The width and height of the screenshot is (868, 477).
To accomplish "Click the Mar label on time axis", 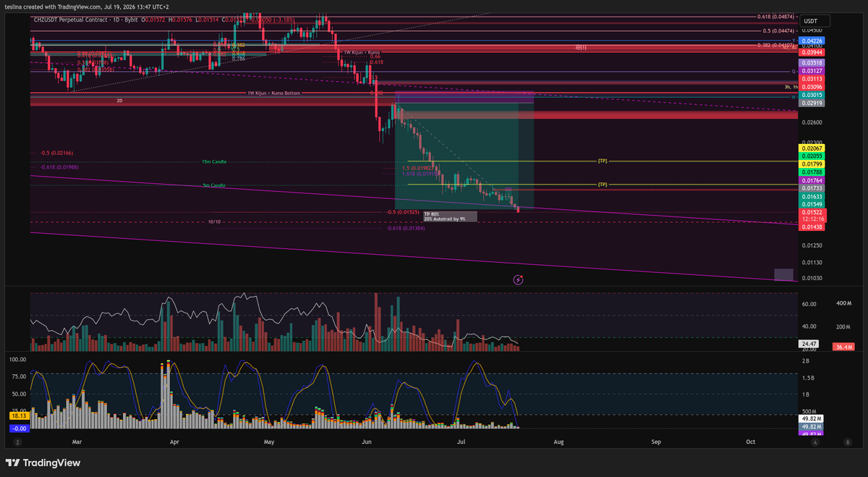I will [x=77, y=441].
